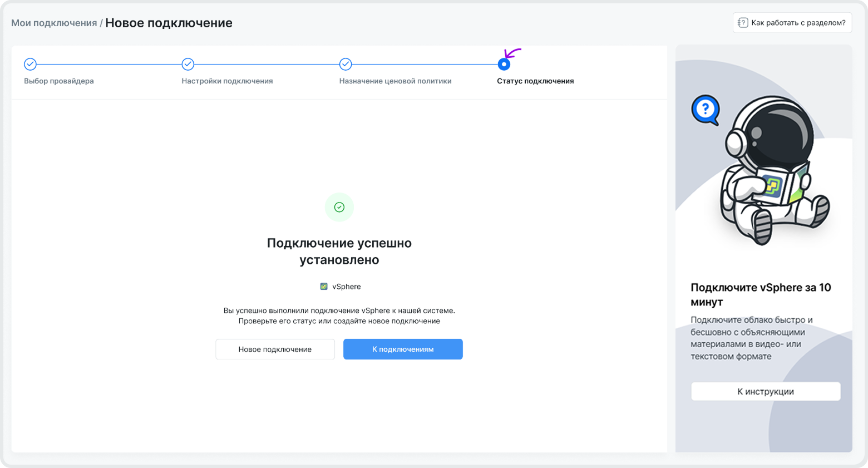This screenshot has width=868, height=468.
Task: Open the guide via 'К инструкции' button
Action: pos(765,391)
